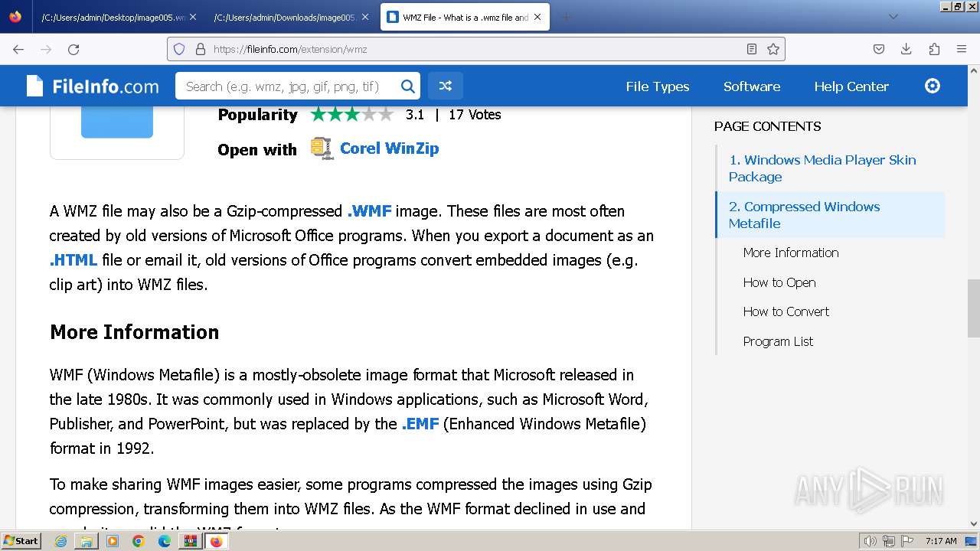Open the Action Center flag icon
980x551 pixels.
click(906, 541)
